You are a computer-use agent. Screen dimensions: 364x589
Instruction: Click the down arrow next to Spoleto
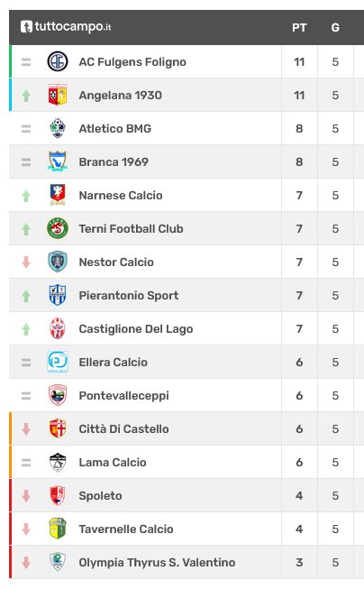26,496
